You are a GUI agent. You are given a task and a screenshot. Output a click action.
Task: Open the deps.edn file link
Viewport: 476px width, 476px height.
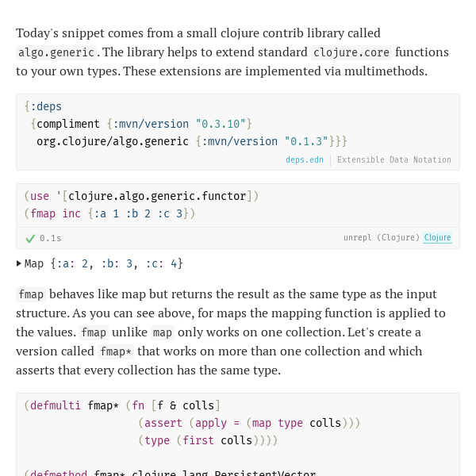(304, 159)
